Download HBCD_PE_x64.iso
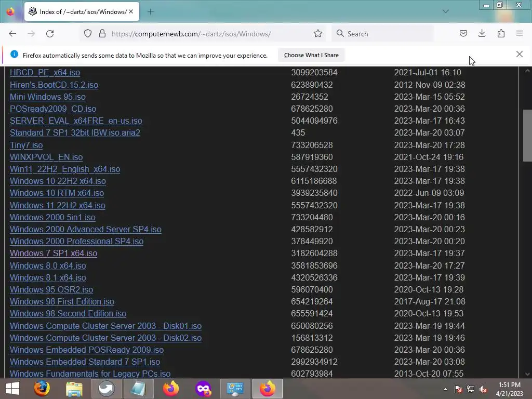Viewport: 532px width, 399px height. [45, 73]
